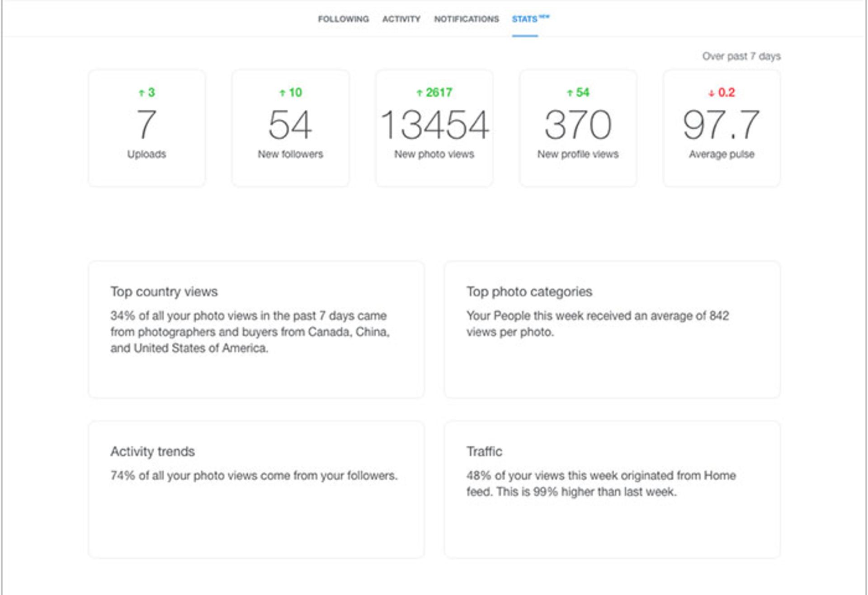868x595 pixels.
Task: Switch to the Activity tab
Action: point(401,19)
